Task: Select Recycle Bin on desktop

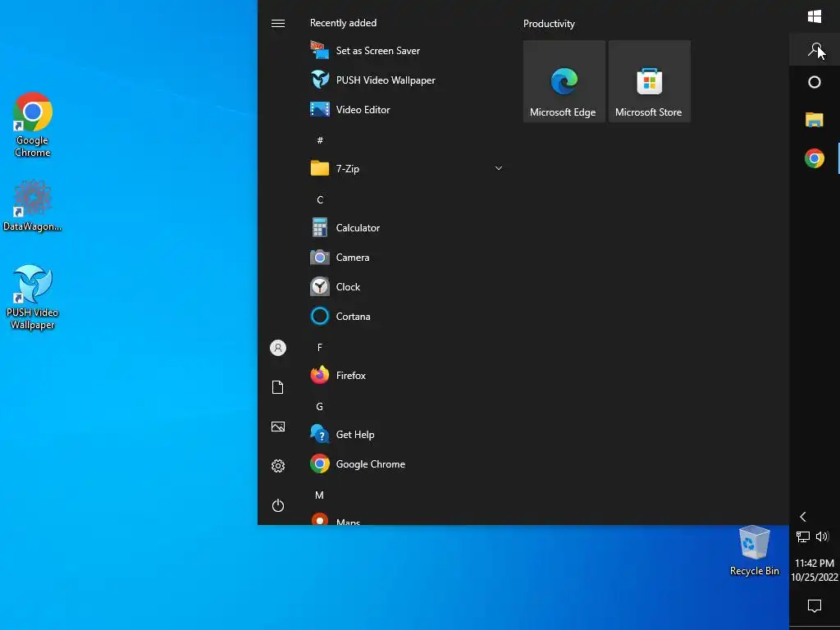Action: 755,550
